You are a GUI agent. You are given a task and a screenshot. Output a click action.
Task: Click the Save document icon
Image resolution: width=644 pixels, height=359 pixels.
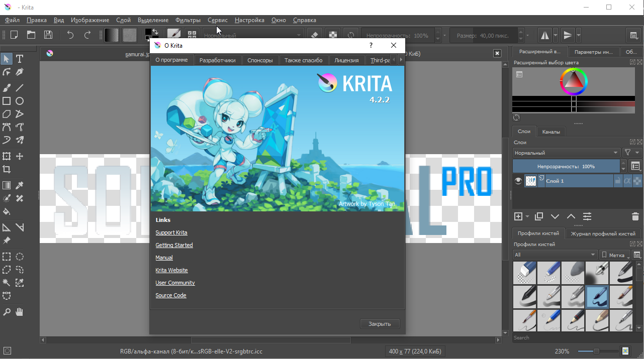[48, 35]
